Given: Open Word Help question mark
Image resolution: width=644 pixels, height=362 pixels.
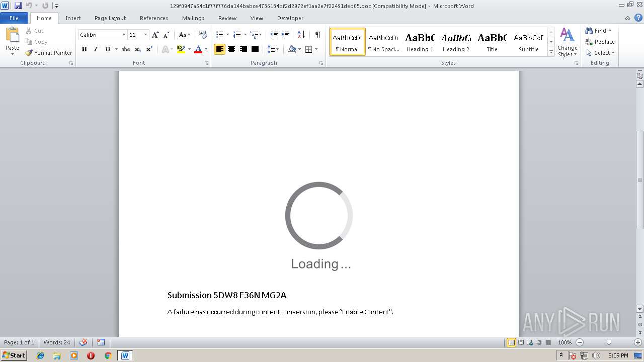Looking at the screenshot, I should pos(637,18).
